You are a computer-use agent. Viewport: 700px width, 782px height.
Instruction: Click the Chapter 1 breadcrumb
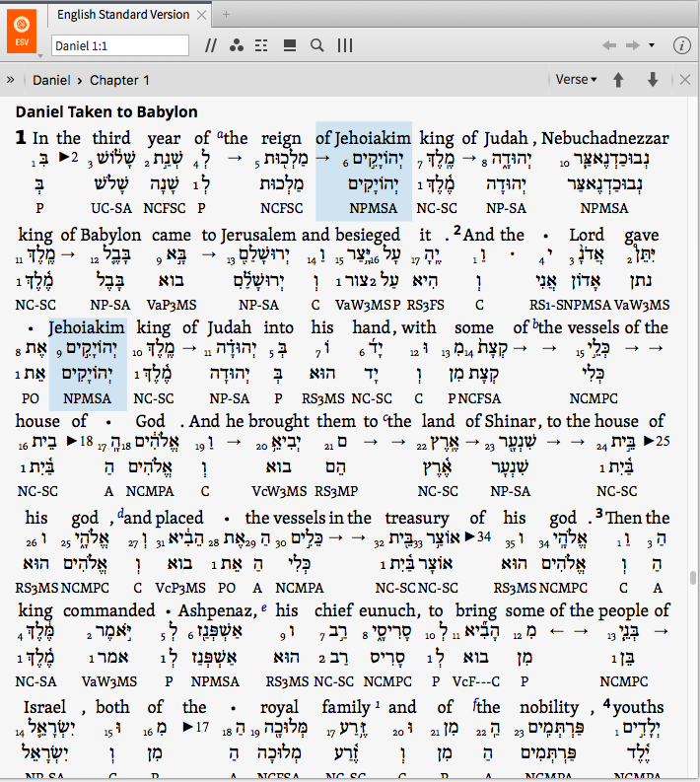coord(119,80)
